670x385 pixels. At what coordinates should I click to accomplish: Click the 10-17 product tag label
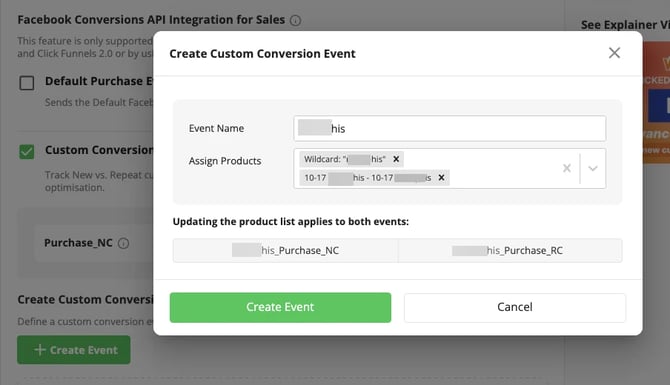(x=367, y=177)
